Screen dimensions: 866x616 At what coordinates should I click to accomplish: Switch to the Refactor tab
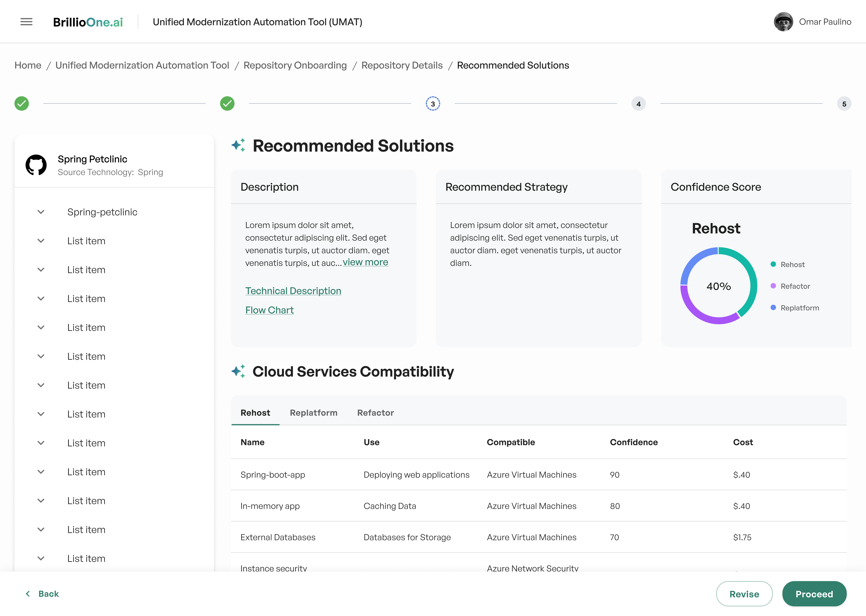[375, 413]
